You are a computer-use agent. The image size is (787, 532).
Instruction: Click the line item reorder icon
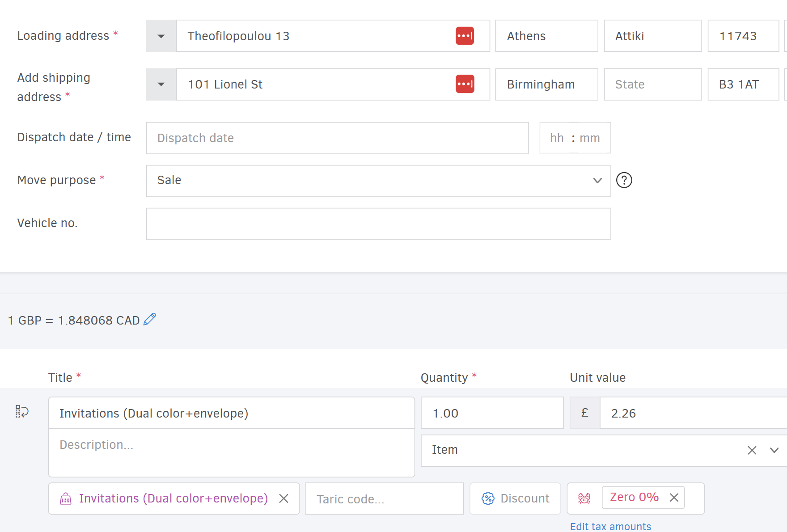[22, 411]
